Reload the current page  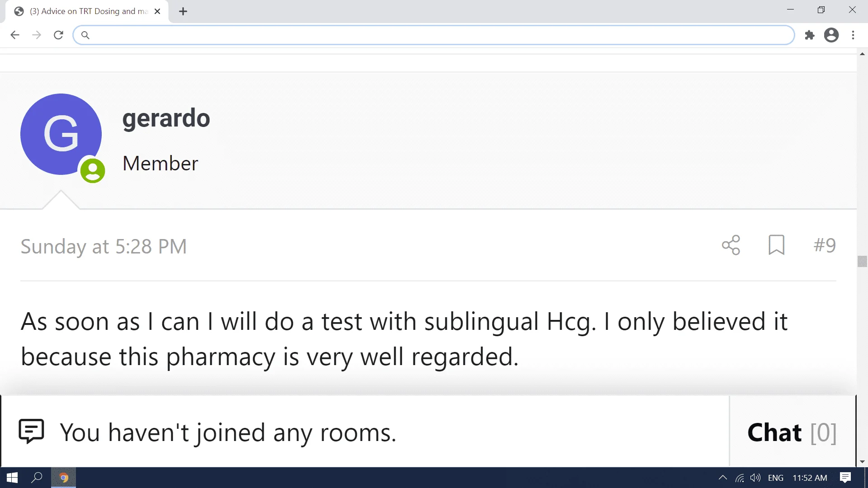tap(58, 35)
